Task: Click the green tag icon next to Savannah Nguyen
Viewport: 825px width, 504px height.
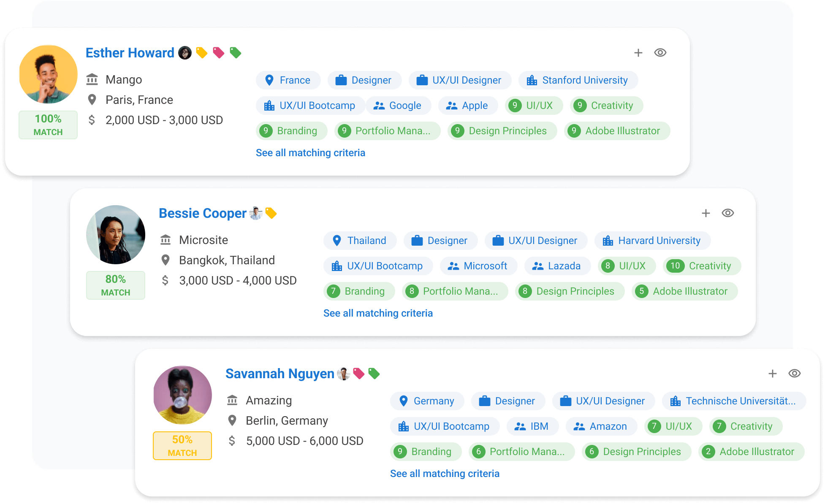Action: point(374,374)
